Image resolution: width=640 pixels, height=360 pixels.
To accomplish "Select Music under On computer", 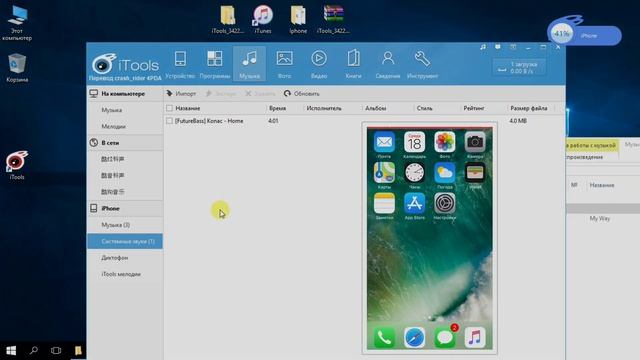I will tap(112, 110).
